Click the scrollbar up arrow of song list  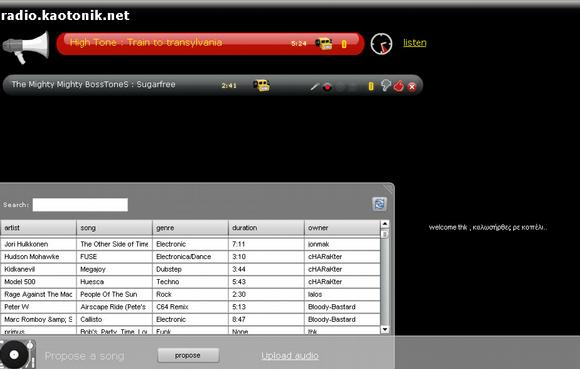385,224
